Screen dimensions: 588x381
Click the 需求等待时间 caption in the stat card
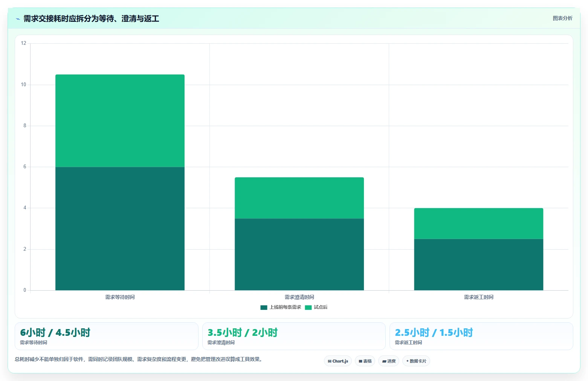[x=34, y=343]
